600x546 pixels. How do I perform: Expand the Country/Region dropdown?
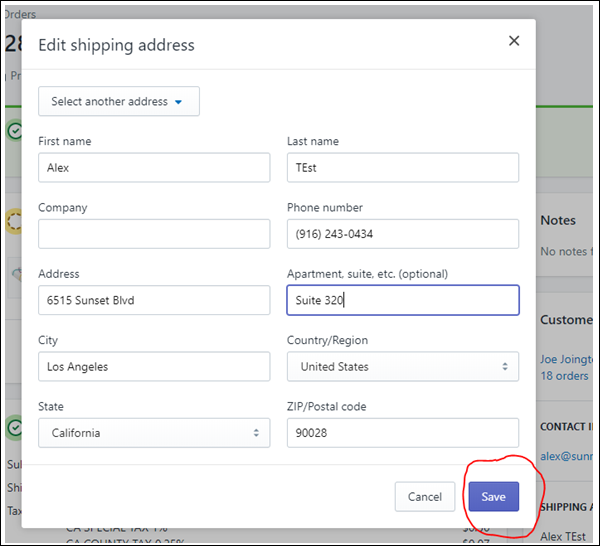click(402, 367)
